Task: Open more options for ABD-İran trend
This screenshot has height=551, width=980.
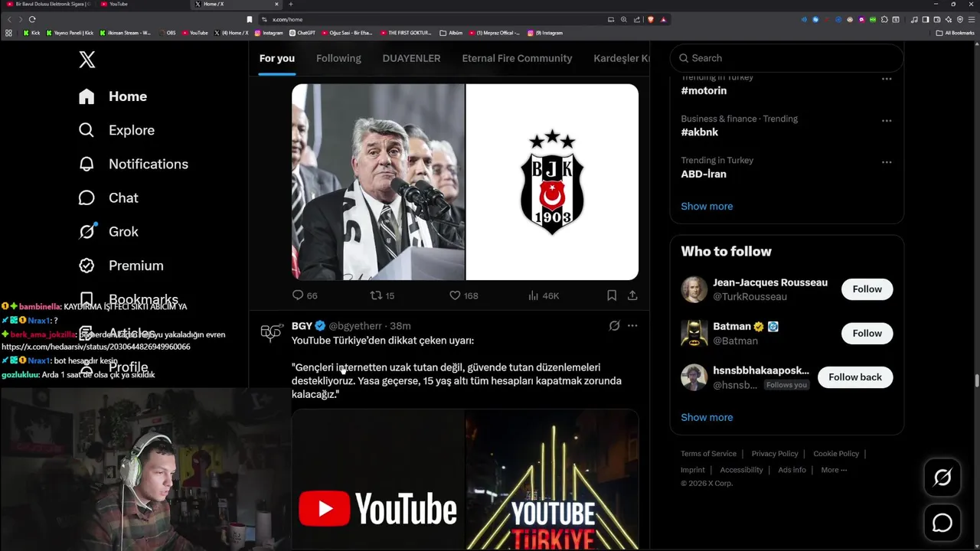Action: tap(887, 162)
